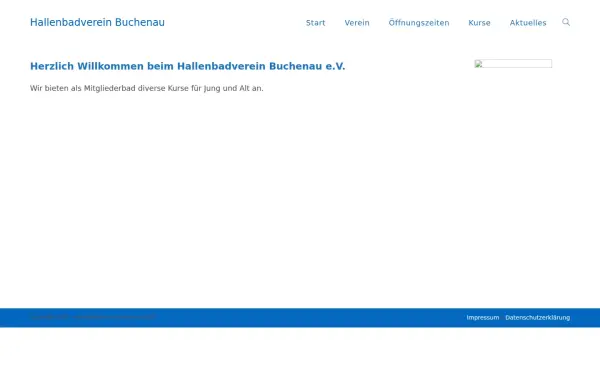Open the Datenschutzerklärung footer link
Image resolution: width=600 pixels, height=375 pixels.
tap(537, 318)
